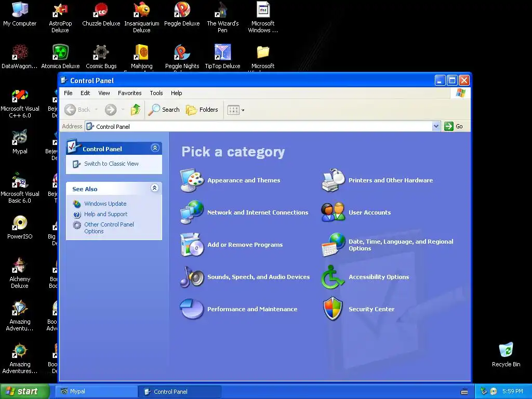Switch to the Mypal taskbar button
The image size is (532, 399).
pos(97,391)
